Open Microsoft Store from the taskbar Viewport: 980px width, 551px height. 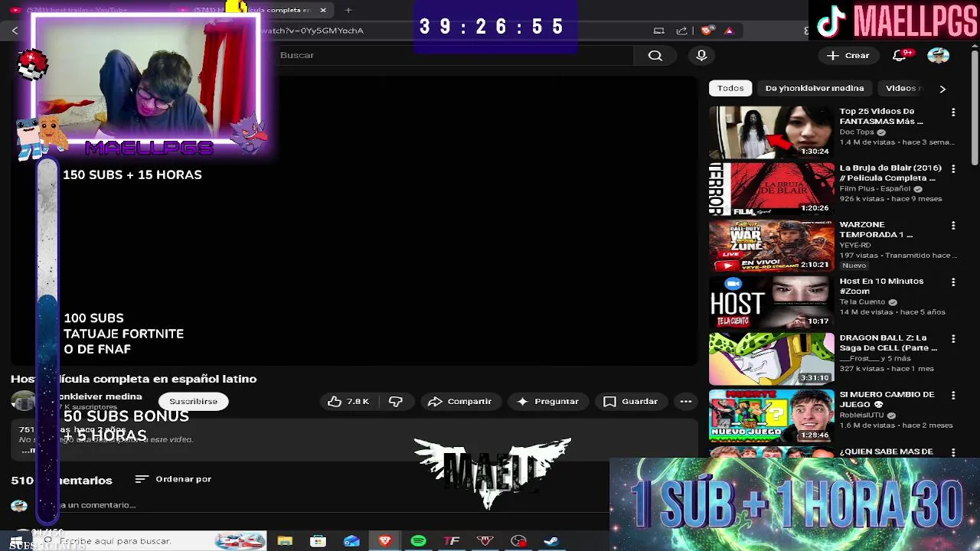pos(318,541)
